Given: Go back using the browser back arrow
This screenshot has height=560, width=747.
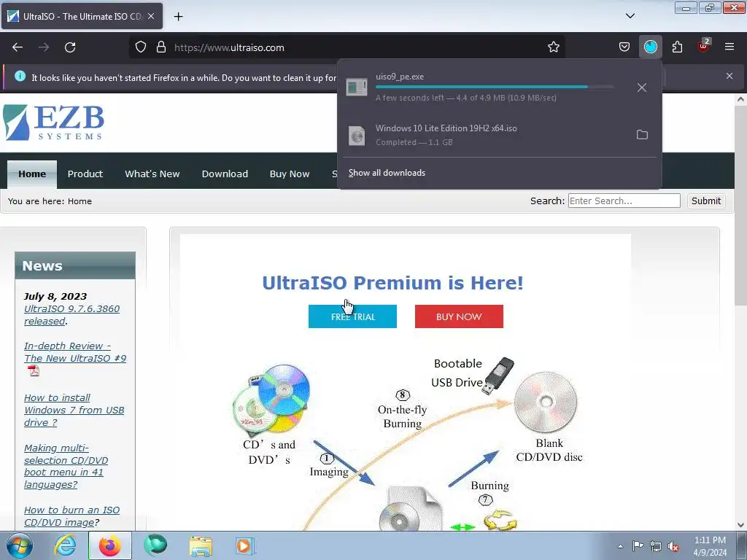Looking at the screenshot, I should click(x=18, y=47).
